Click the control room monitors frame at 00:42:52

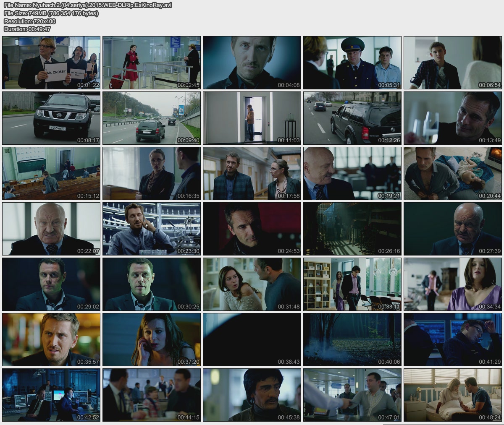coord(51,395)
